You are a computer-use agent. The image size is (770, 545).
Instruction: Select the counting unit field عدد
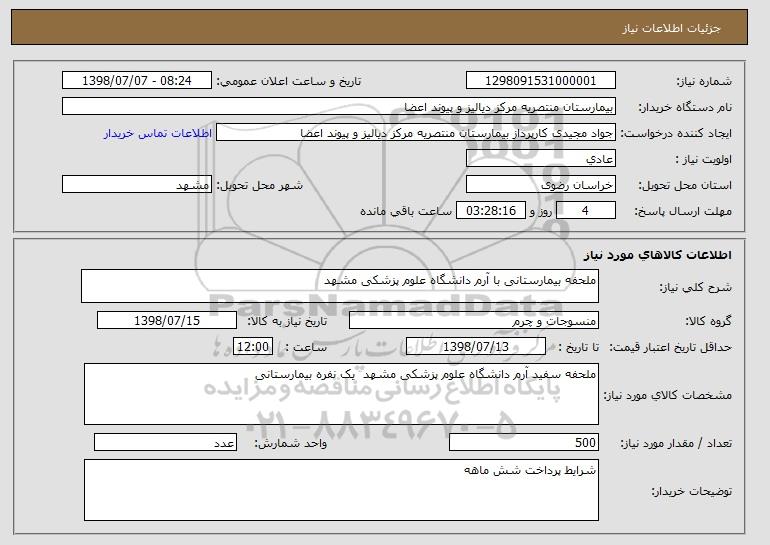pos(165,442)
